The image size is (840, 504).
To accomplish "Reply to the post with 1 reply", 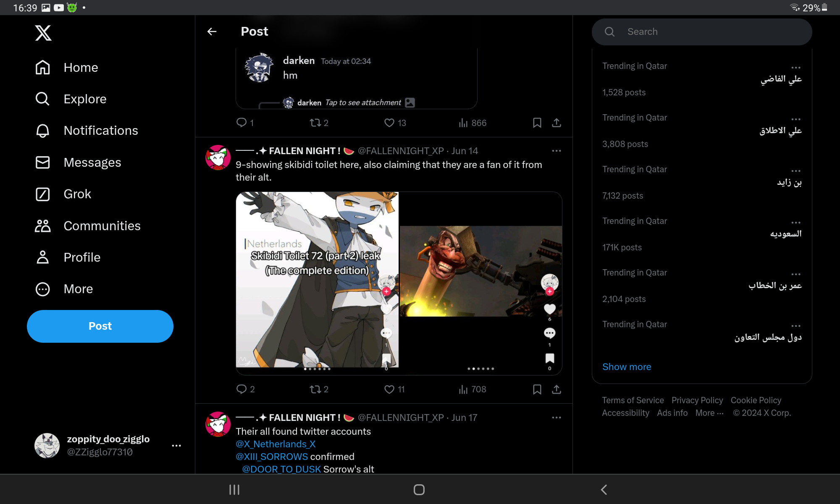I will [245, 123].
